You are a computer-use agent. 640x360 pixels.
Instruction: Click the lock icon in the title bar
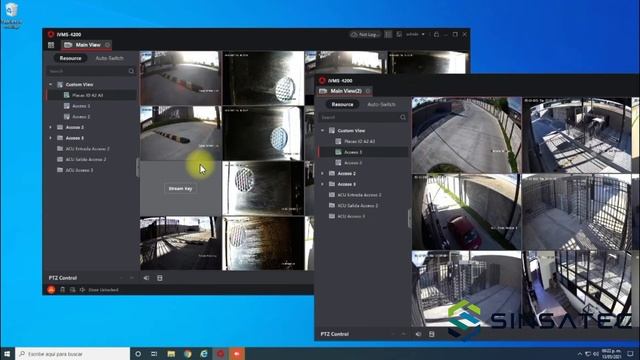(x=436, y=35)
